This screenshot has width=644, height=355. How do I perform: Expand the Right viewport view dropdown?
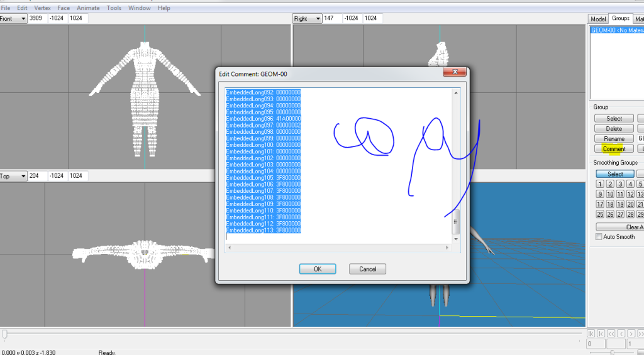coord(316,19)
